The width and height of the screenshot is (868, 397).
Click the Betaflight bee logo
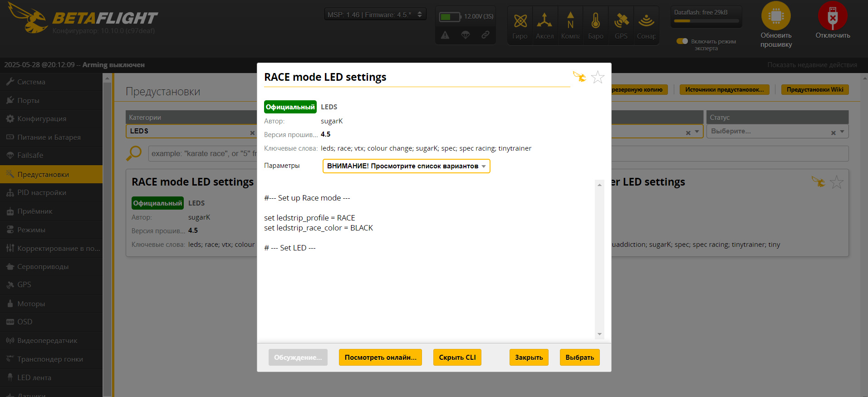click(28, 18)
